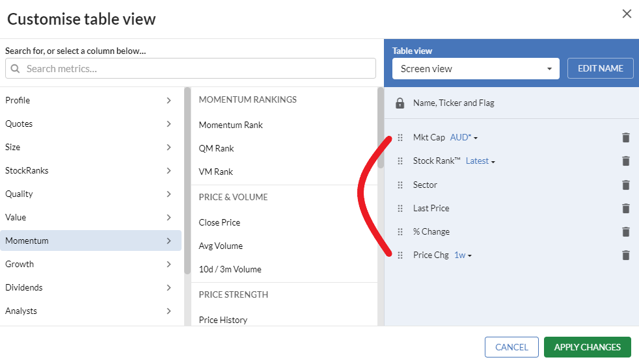Remove the Sector column via trash icon

625,185
